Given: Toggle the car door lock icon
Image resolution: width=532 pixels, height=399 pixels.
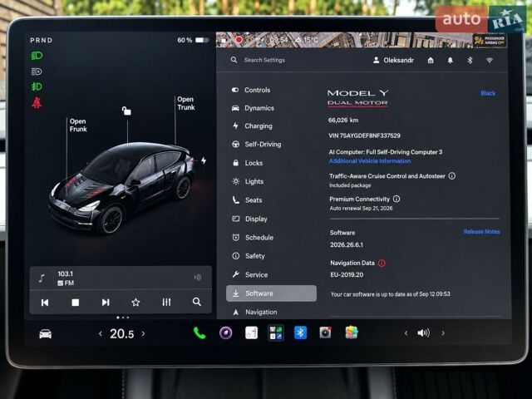Looking at the screenshot, I should point(126,111).
